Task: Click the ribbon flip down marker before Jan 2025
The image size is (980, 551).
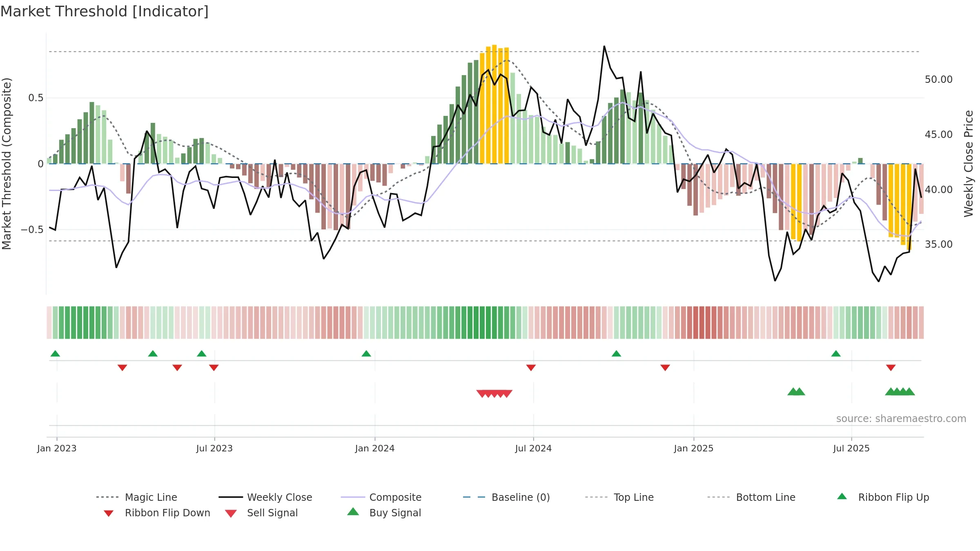Action: [x=665, y=368]
